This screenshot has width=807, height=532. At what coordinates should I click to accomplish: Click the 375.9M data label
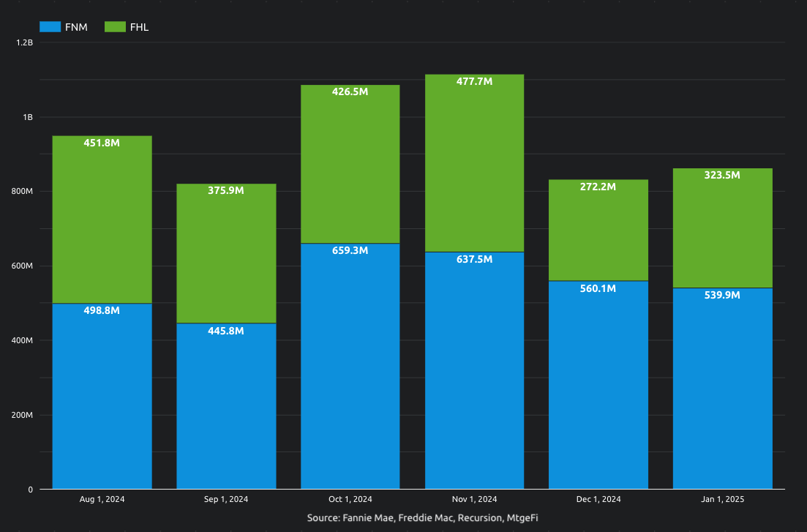coord(226,190)
